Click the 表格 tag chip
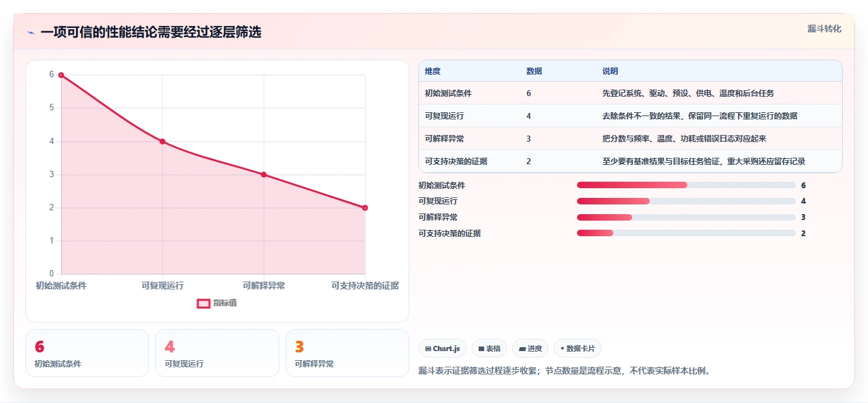This screenshot has height=403, width=868. point(489,348)
